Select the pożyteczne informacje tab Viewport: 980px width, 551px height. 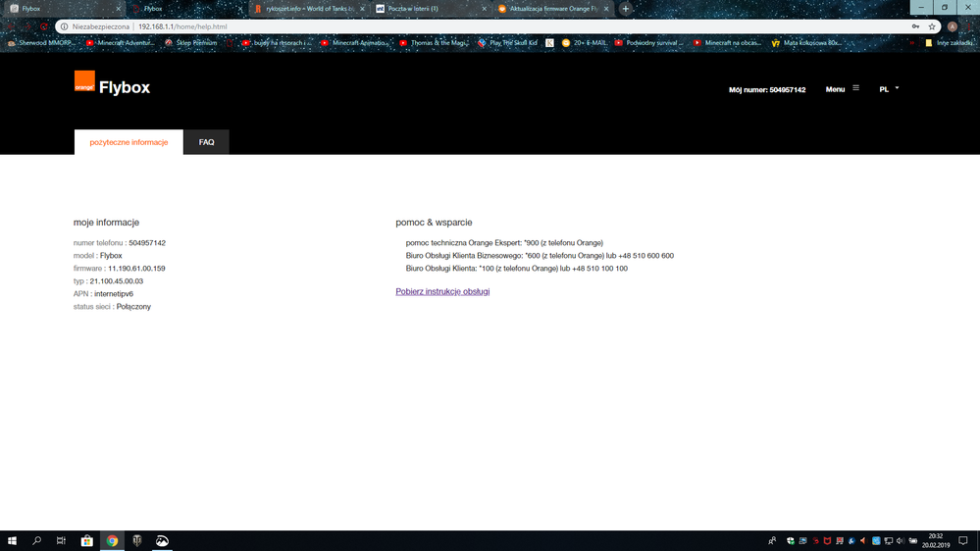coord(129,142)
